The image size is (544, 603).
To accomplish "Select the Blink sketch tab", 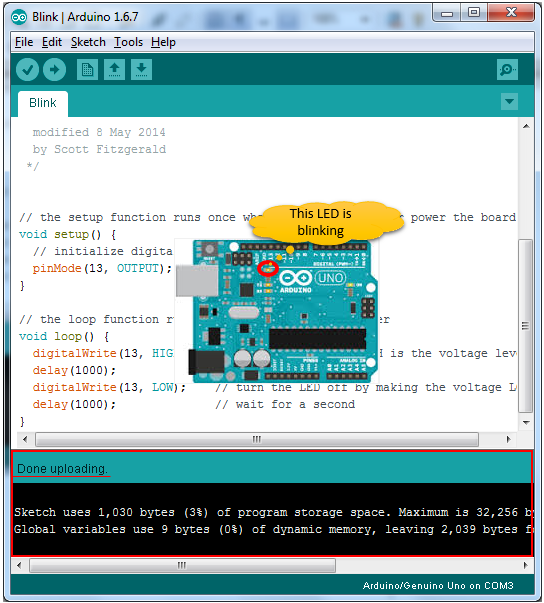I will point(43,103).
